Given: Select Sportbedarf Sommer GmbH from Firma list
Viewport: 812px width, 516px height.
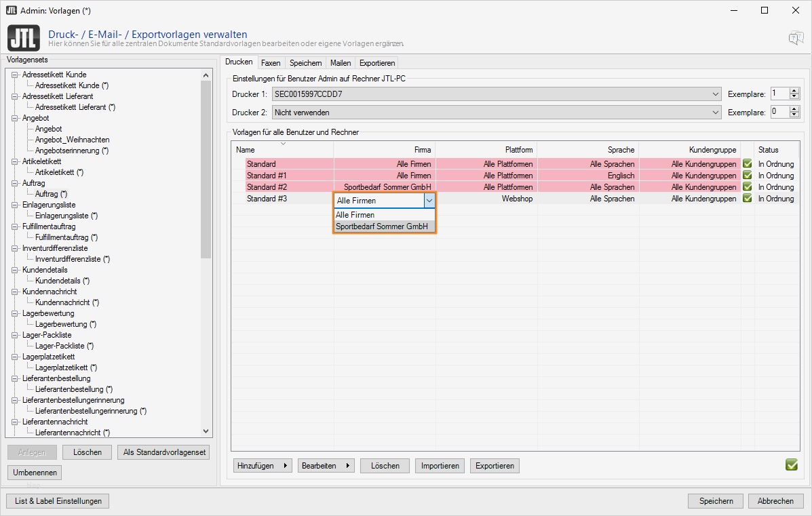Looking at the screenshot, I should [x=382, y=226].
